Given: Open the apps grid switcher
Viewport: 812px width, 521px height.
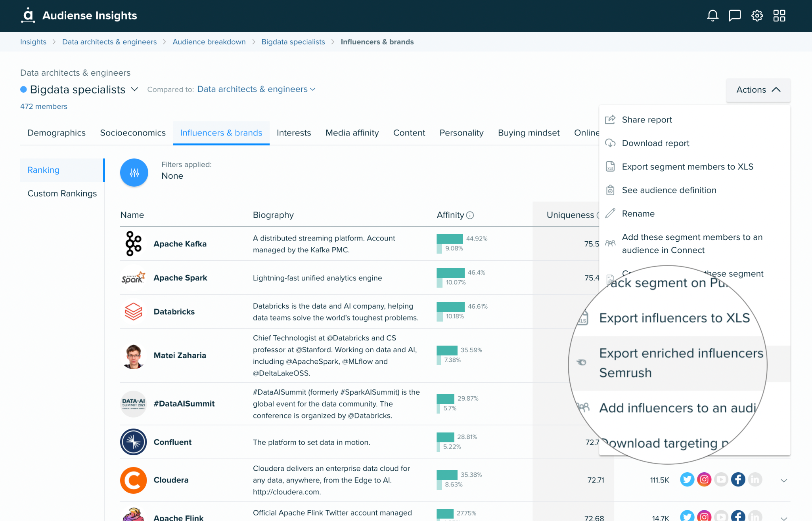Looking at the screenshot, I should coord(779,16).
